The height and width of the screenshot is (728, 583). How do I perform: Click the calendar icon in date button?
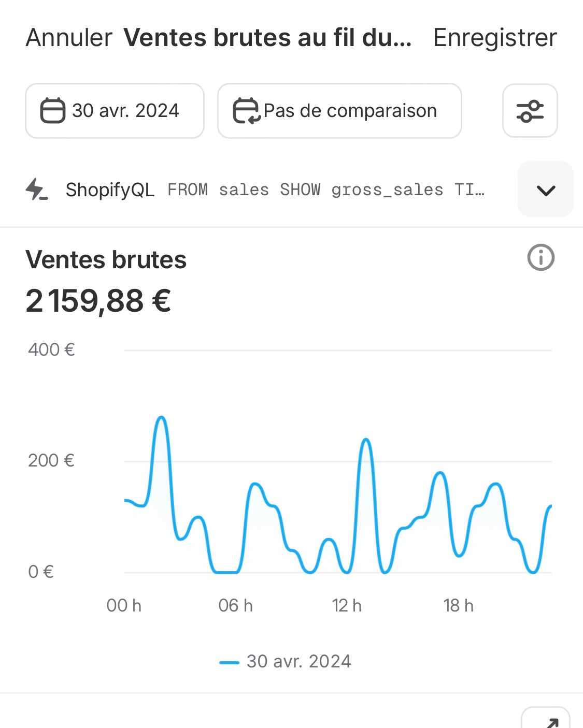[x=52, y=111]
